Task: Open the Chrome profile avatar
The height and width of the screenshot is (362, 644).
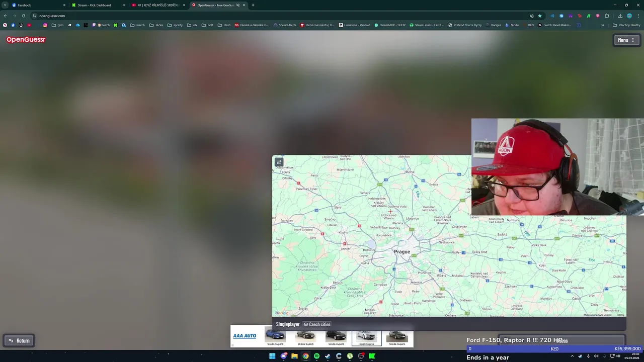Action: (x=629, y=16)
